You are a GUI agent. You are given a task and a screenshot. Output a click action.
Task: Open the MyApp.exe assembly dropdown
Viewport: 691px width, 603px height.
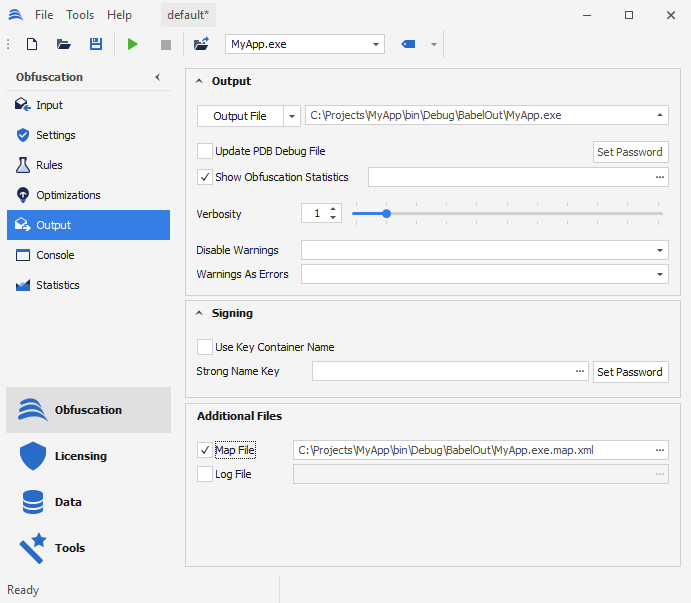click(376, 44)
